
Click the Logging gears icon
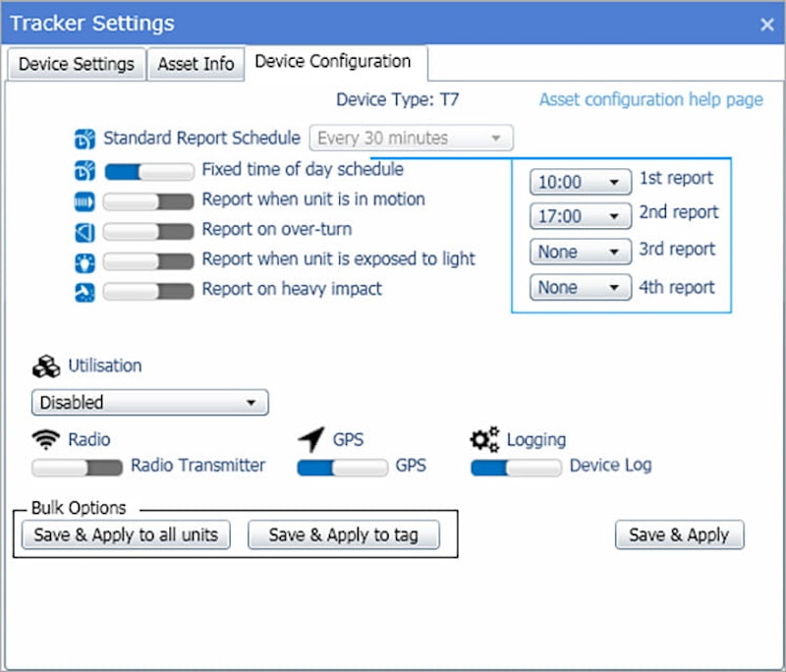(484, 439)
